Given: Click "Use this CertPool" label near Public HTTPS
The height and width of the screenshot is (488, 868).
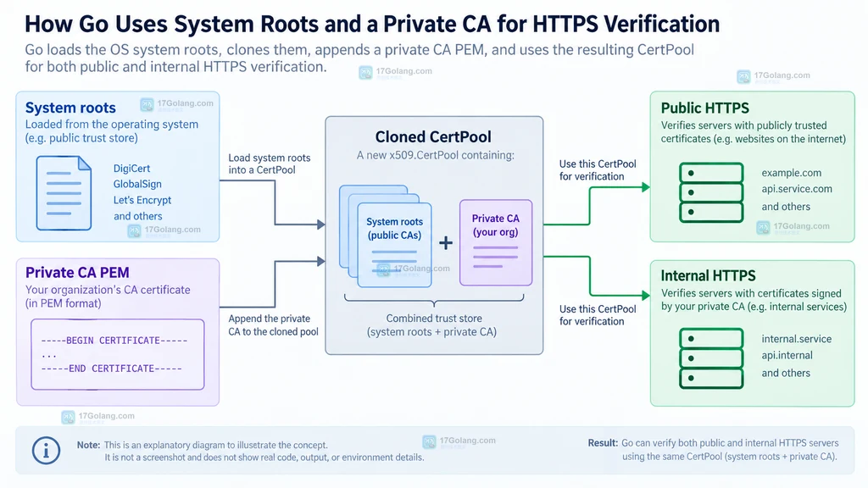Looking at the screenshot, I should 598,169.
